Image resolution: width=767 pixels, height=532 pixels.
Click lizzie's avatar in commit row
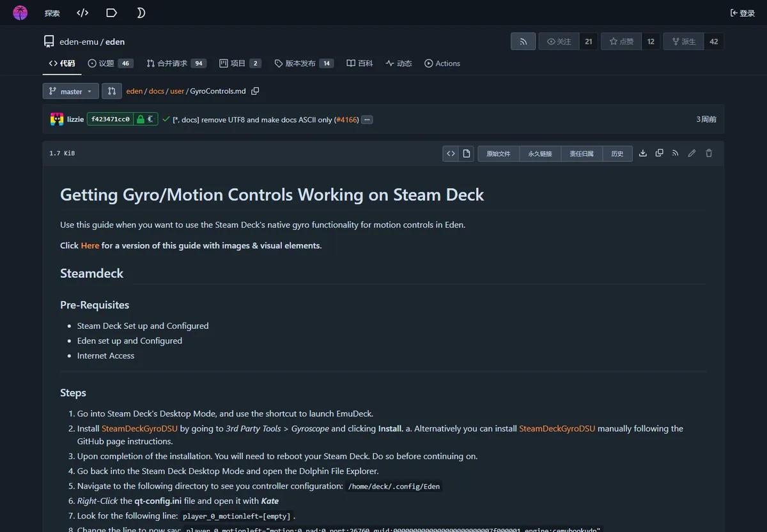click(x=57, y=119)
